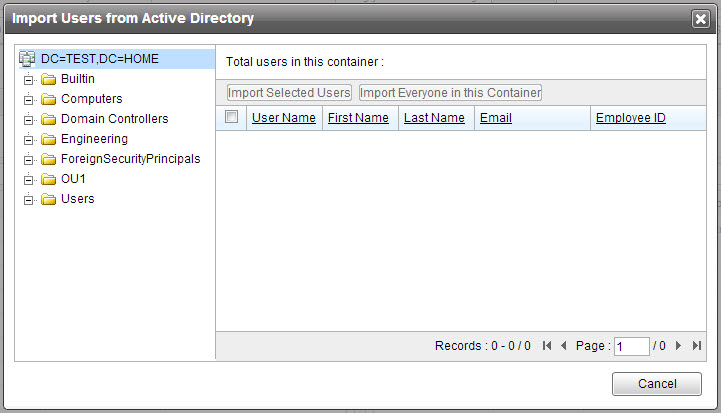Image resolution: width=721 pixels, height=413 pixels.
Task: Jump to the last page of records
Action: 696,346
